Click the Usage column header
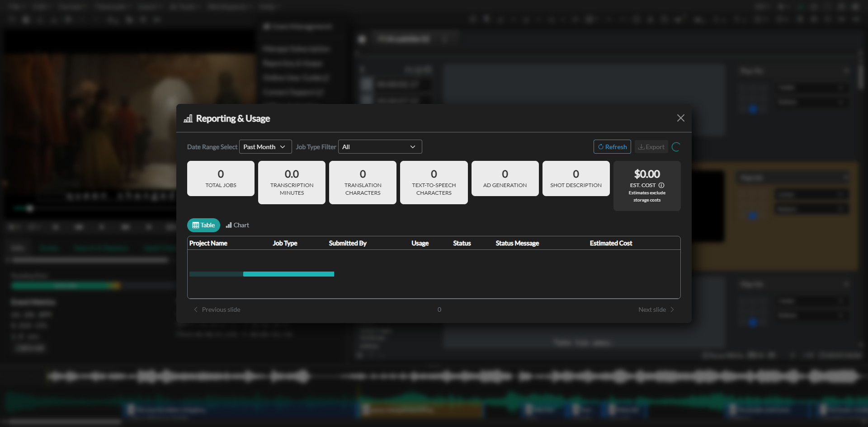This screenshot has height=427, width=868. tap(420, 243)
